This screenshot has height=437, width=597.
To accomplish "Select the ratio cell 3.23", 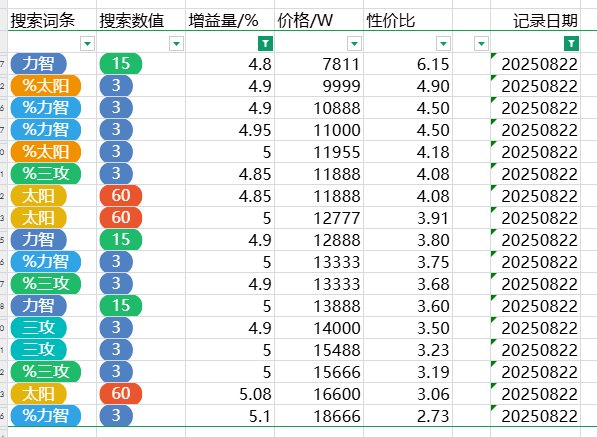I will pyautogui.click(x=408, y=350).
